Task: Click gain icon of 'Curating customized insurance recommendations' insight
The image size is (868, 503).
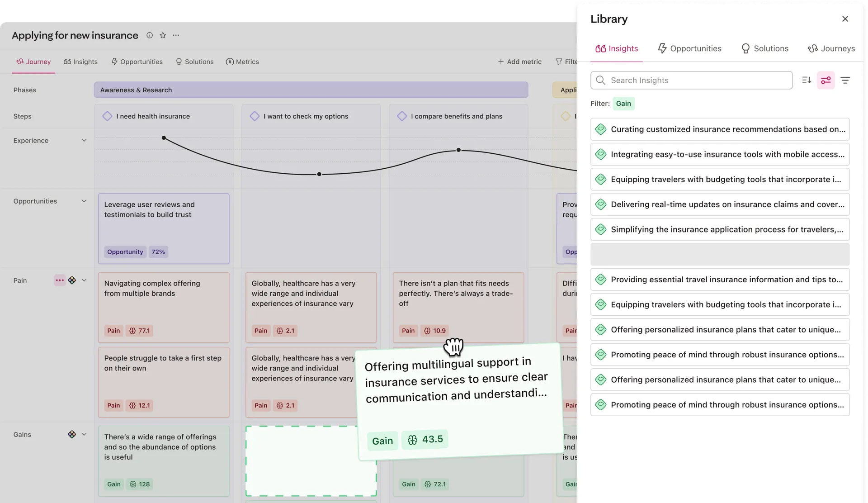Action: pos(600,129)
